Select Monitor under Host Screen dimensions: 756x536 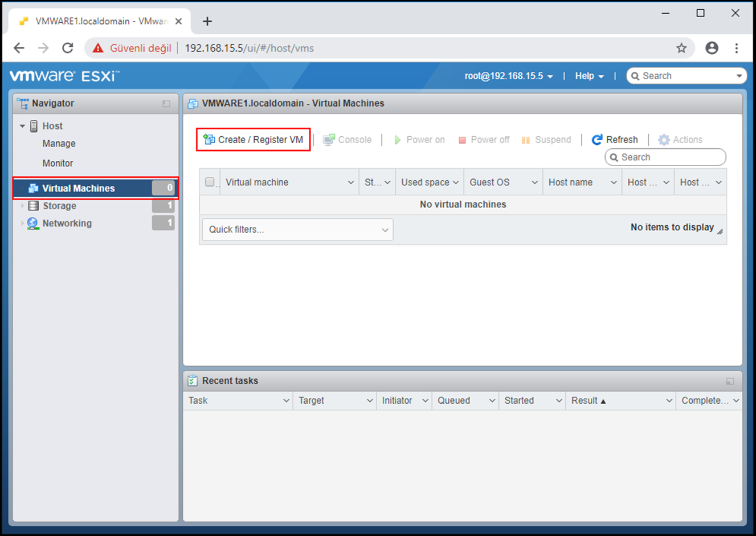pyautogui.click(x=58, y=163)
